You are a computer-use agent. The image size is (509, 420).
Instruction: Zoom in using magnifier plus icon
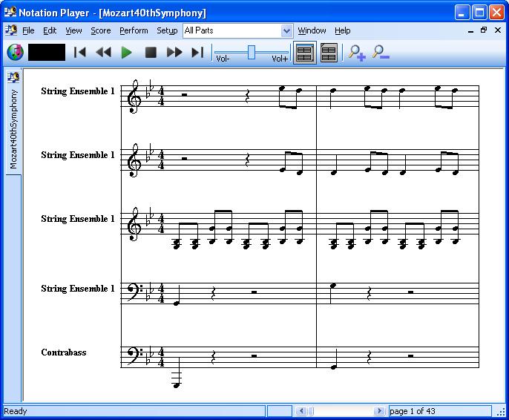tap(357, 53)
